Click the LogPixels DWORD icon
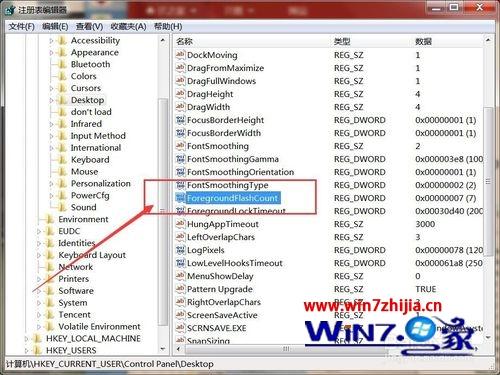Image resolution: width=500 pixels, height=375 pixels. point(180,250)
